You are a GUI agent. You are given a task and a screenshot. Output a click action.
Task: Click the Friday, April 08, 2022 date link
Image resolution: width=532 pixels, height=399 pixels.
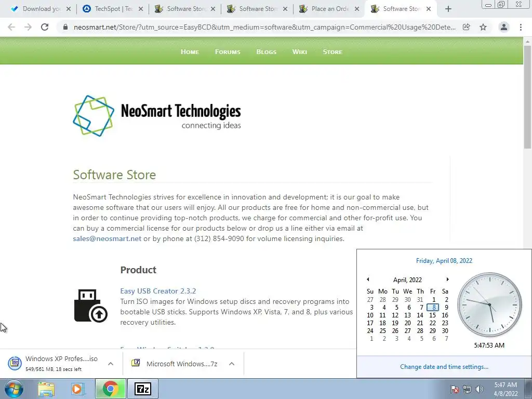tap(444, 261)
